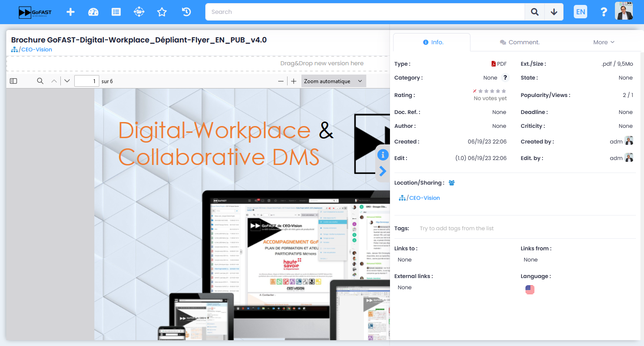The image size is (644, 346).
Task: Click Edit version (1.0) date text
Action: tap(481, 158)
